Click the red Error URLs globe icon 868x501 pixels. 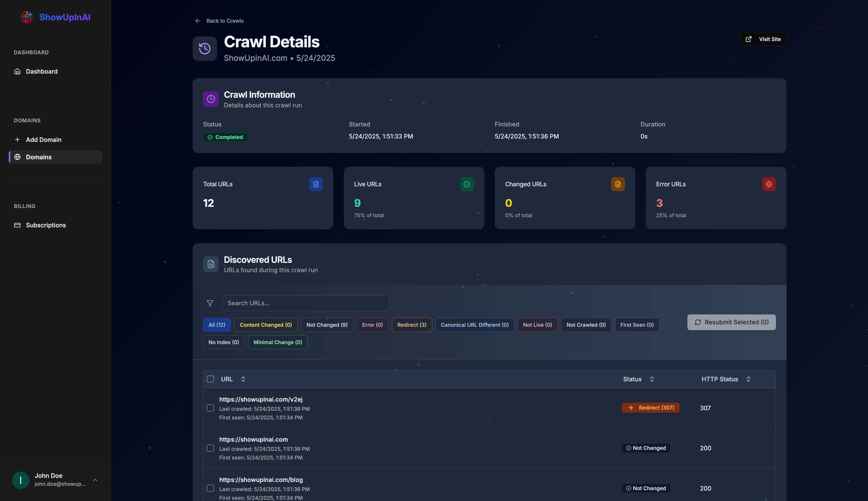(769, 184)
